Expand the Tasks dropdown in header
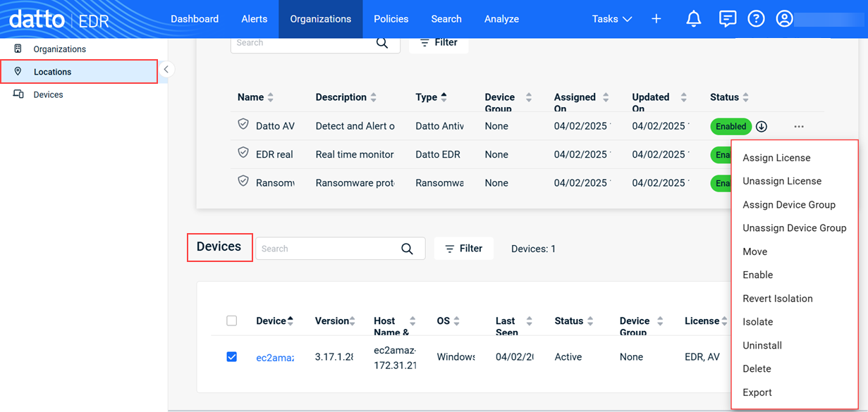 (612, 19)
